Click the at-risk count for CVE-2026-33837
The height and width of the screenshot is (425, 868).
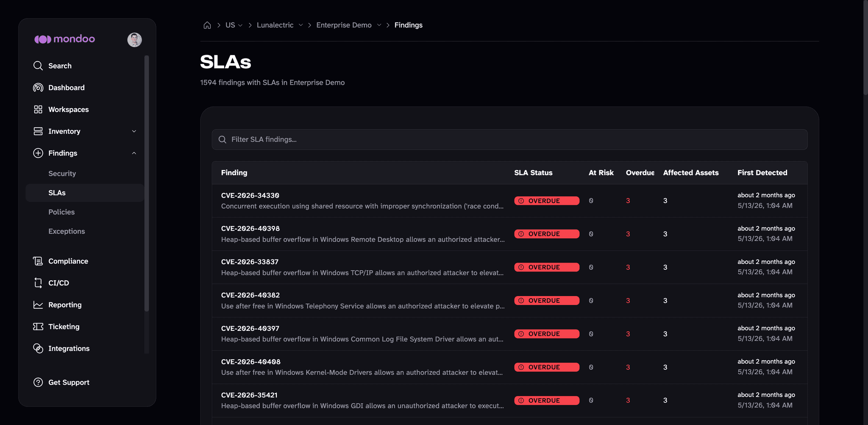[x=591, y=267]
